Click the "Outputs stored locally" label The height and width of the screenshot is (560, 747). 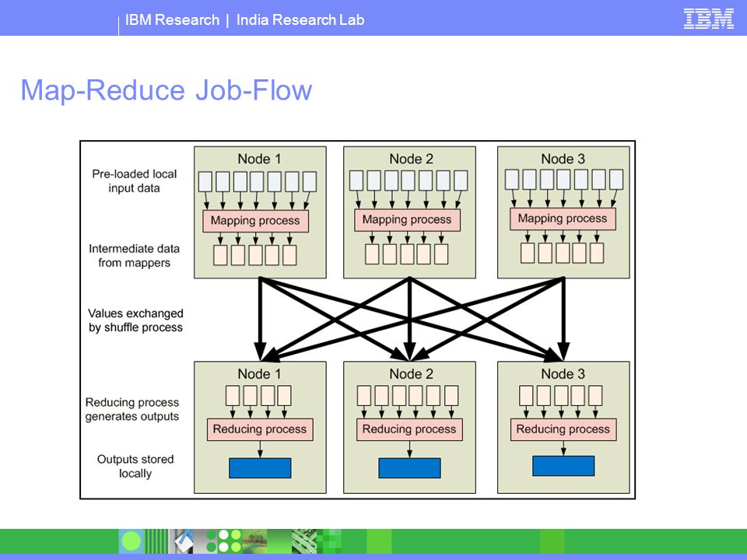[x=135, y=466]
